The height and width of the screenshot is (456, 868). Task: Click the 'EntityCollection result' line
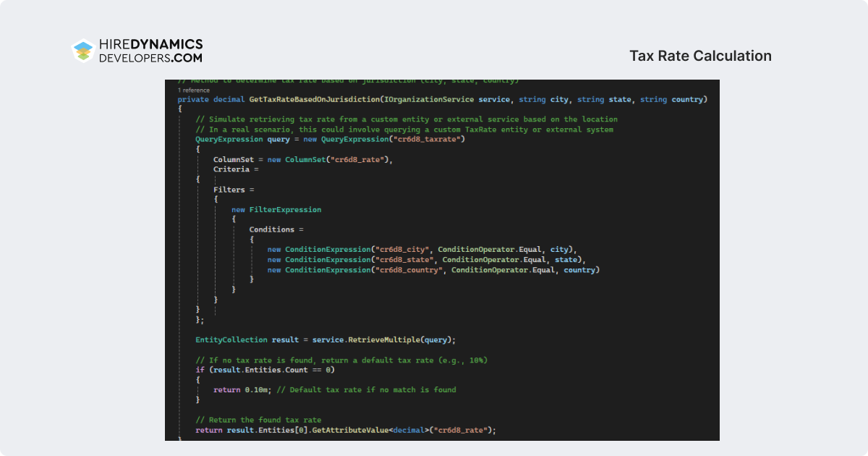(325, 339)
